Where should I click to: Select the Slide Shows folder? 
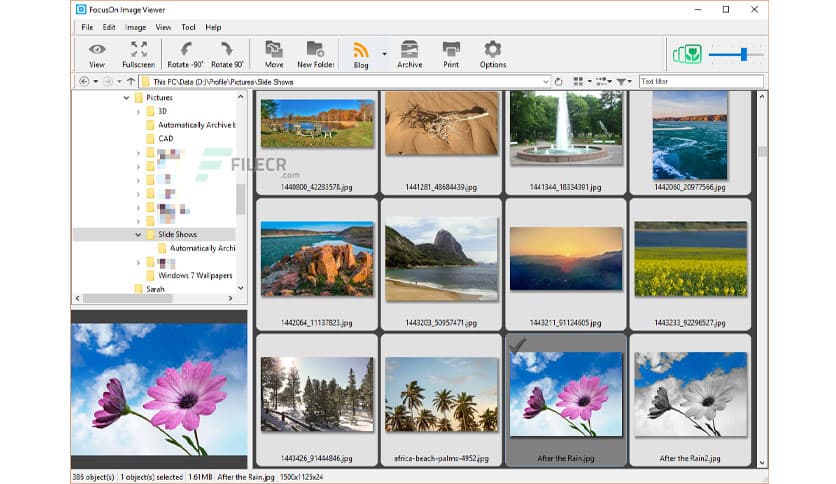click(x=177, y=235)
